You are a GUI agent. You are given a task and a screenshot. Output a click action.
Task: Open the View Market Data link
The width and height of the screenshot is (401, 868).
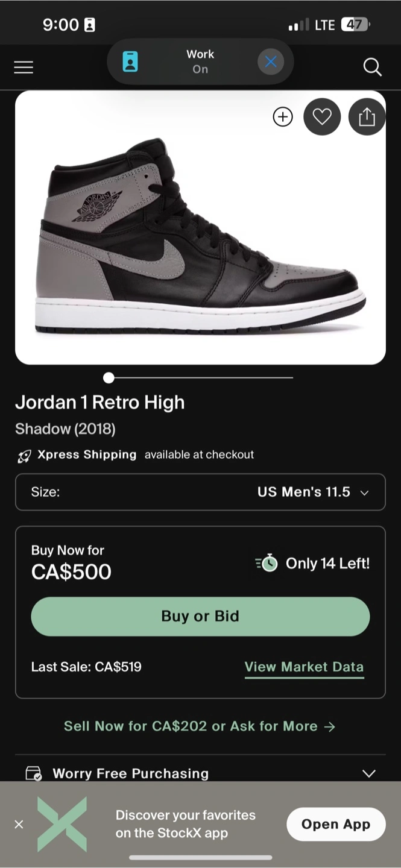(304, 667)
